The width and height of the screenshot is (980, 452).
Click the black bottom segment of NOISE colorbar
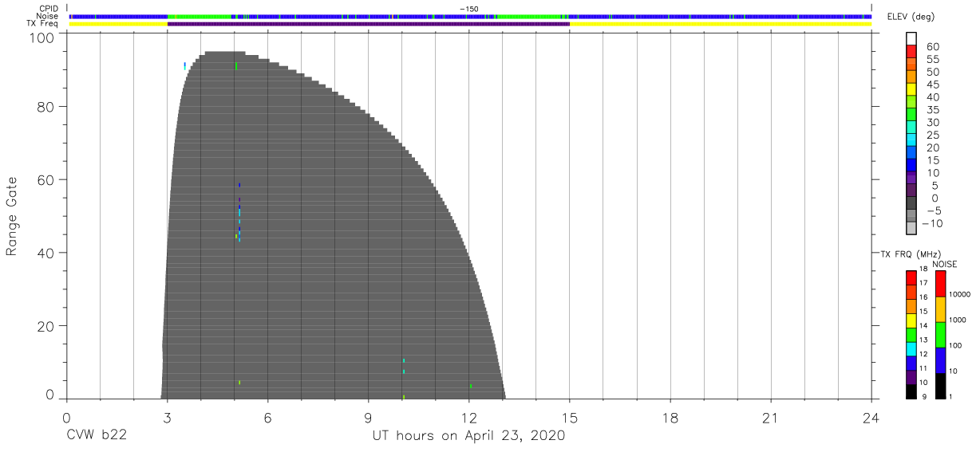pyautogui.click(x=940, y=386)
